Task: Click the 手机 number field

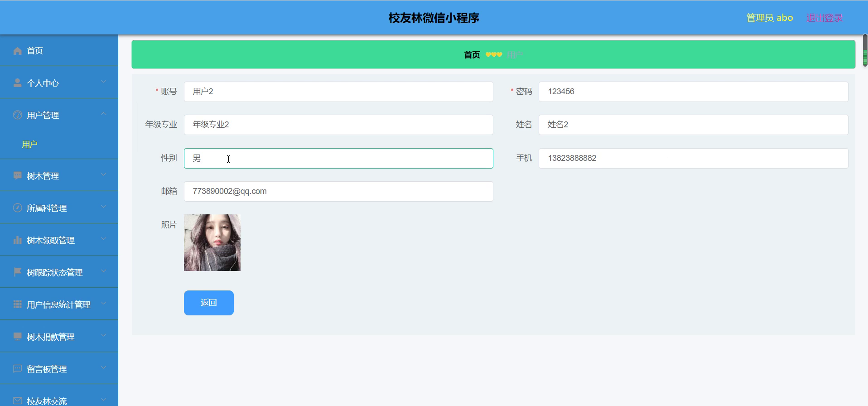Action: [694, 158]
